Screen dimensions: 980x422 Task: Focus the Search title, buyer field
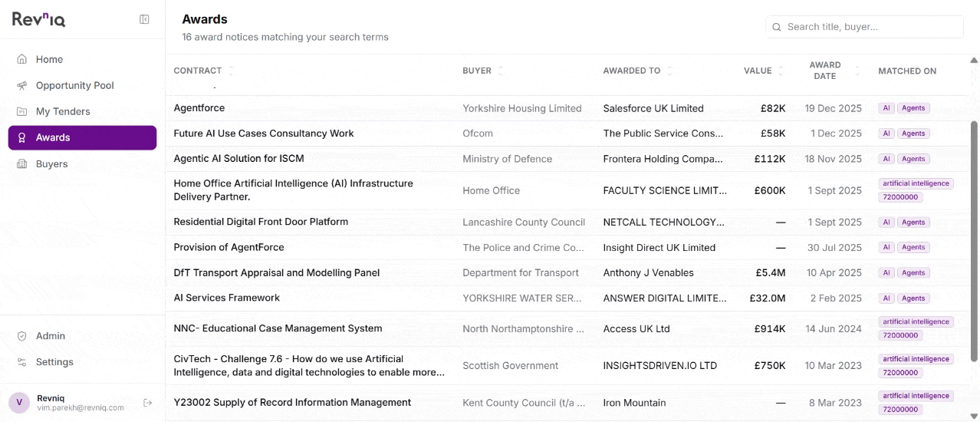click(x=864, y=27)
